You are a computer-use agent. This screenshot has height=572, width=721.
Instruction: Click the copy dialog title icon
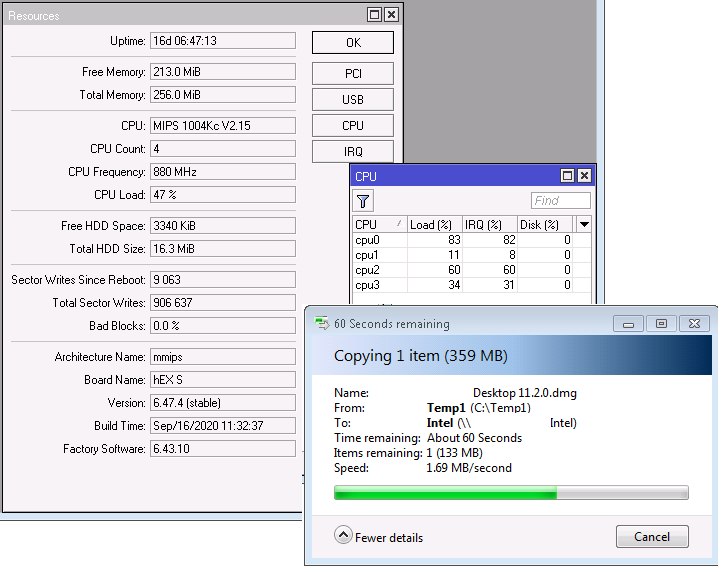[x=322, y=323]
